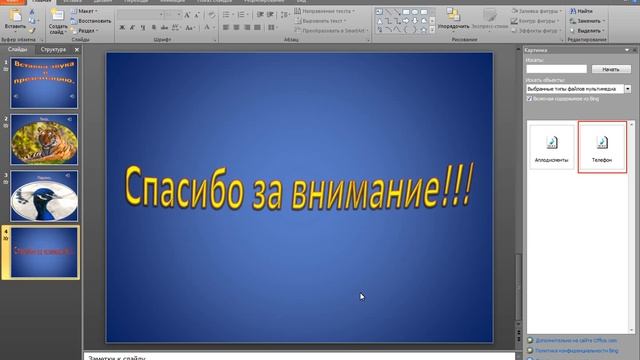Click the align text right icon
The image size is (640, 360).
click(247, 28)
